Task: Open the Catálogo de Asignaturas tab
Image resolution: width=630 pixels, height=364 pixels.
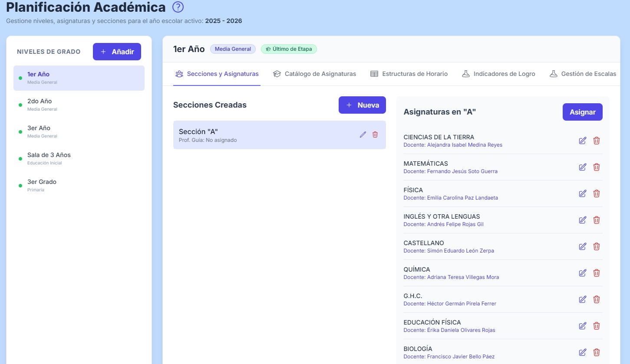Action: [x=314, y=74]
